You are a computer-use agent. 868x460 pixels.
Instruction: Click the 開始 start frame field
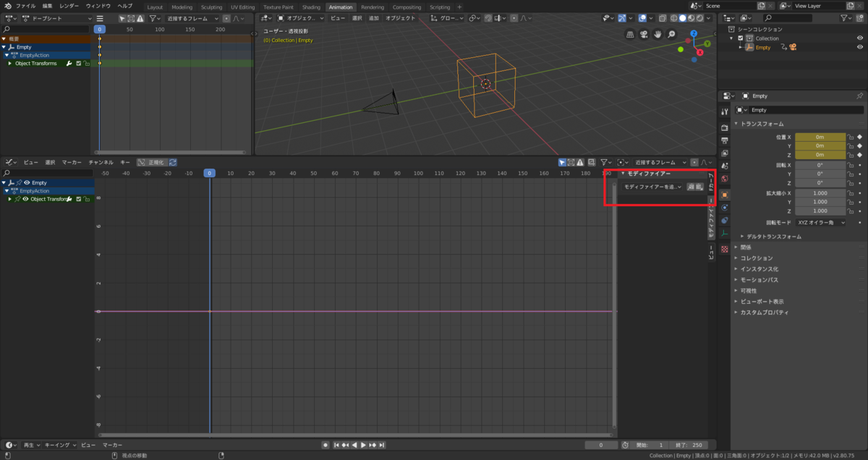[x=650, y=445]
